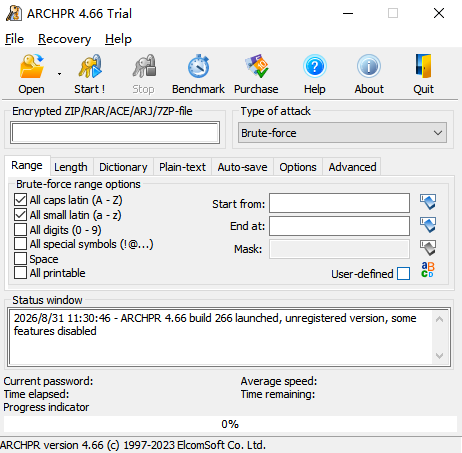462x453 pixels.
Task: Switch to the Plain-text tab
Action: pyautogui.click(x=182, y=167)
